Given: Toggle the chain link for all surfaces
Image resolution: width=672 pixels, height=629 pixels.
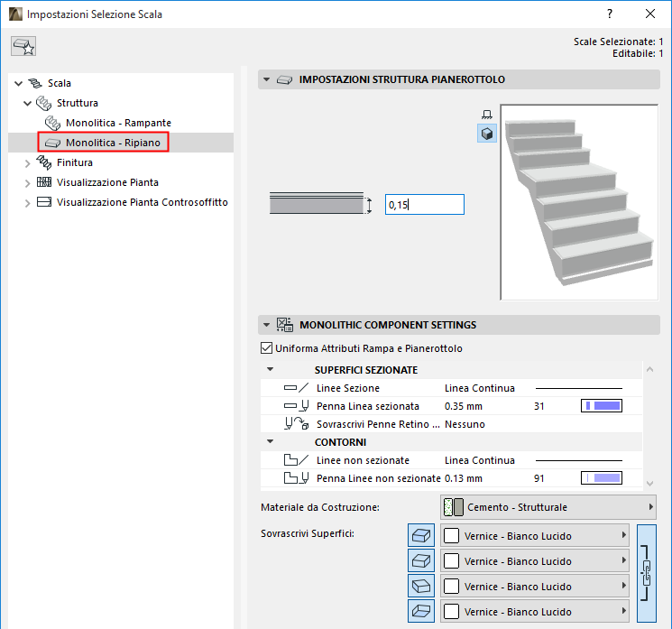Looking at the screenshot, I should pyautogui.click(x=647, y=573).
